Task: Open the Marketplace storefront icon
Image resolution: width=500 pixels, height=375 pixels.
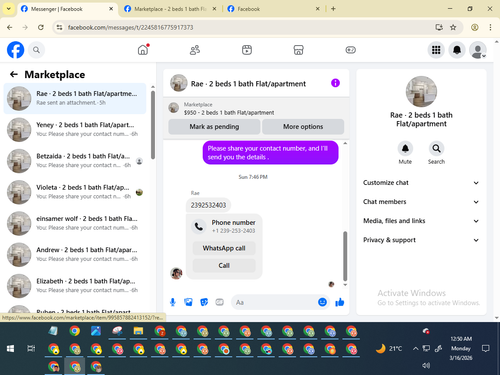Action: pos(298,50)
